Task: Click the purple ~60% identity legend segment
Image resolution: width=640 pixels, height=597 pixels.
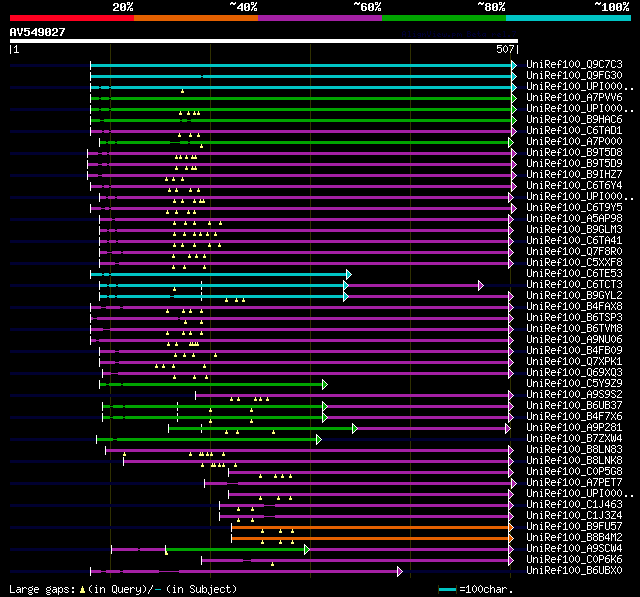Action: 320,18
